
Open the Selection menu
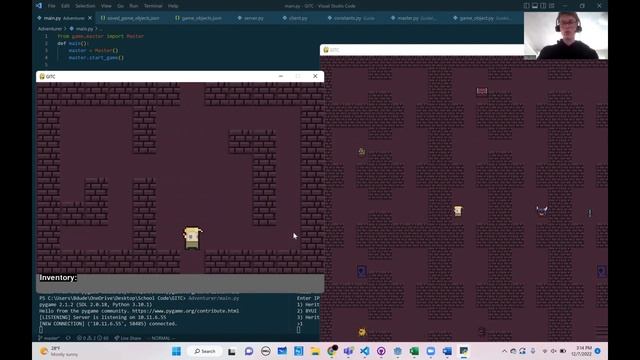pyautogui.click(x=85, y=6)
